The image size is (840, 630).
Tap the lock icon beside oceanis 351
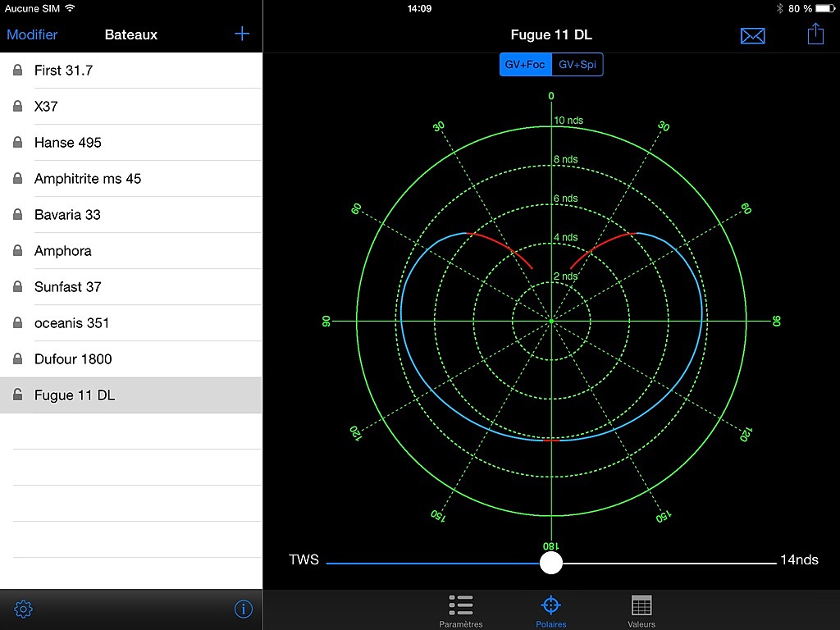coord(18,322)
